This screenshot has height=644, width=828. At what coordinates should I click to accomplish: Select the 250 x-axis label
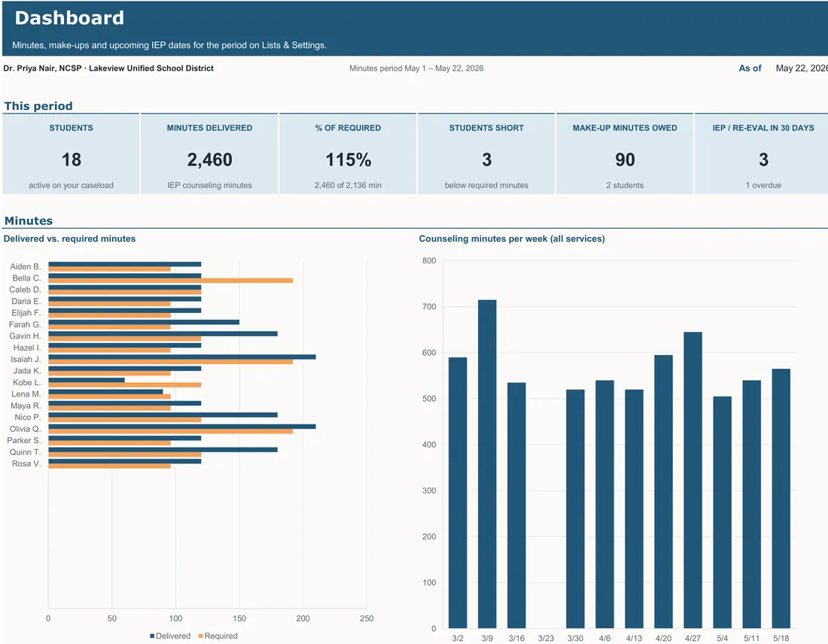[x=367, y=618]
